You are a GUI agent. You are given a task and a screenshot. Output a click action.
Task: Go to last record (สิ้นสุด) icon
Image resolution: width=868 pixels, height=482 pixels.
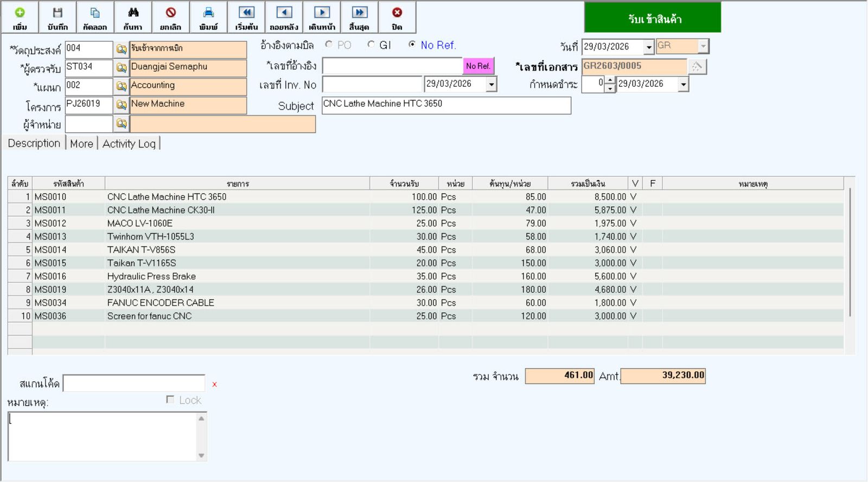pyautogui.click(x=359, y=17)
